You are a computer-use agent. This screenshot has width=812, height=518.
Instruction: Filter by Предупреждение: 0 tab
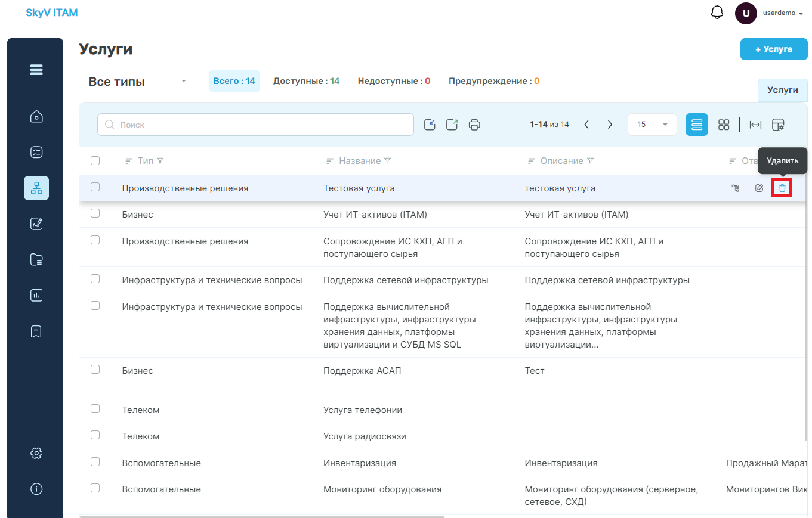494,81
